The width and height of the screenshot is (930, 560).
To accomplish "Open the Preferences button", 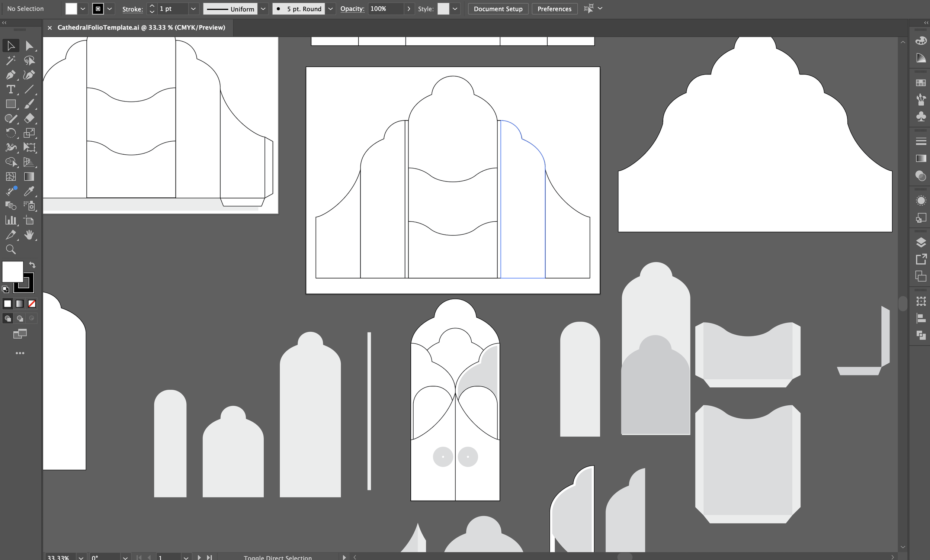I will click(554, 9).
